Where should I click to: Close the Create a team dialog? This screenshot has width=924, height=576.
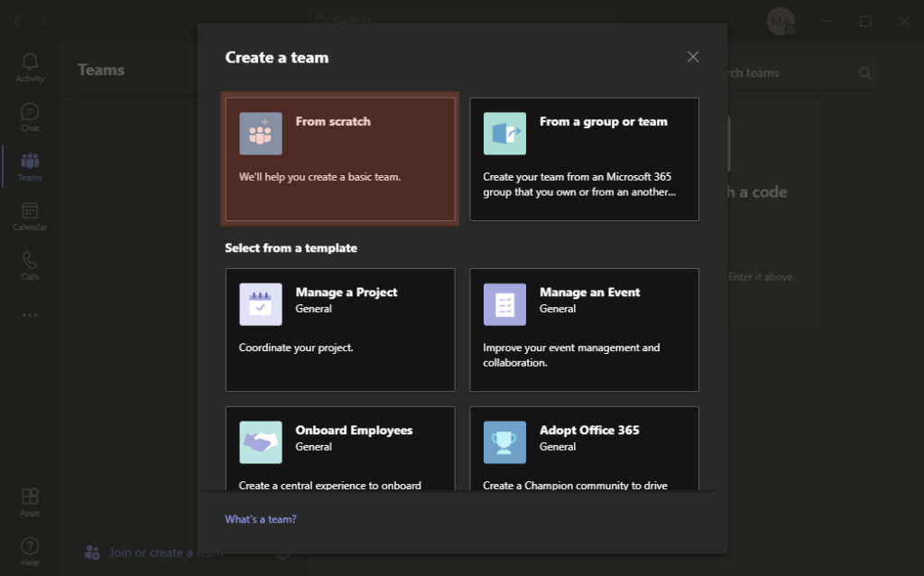coord(693,57)
